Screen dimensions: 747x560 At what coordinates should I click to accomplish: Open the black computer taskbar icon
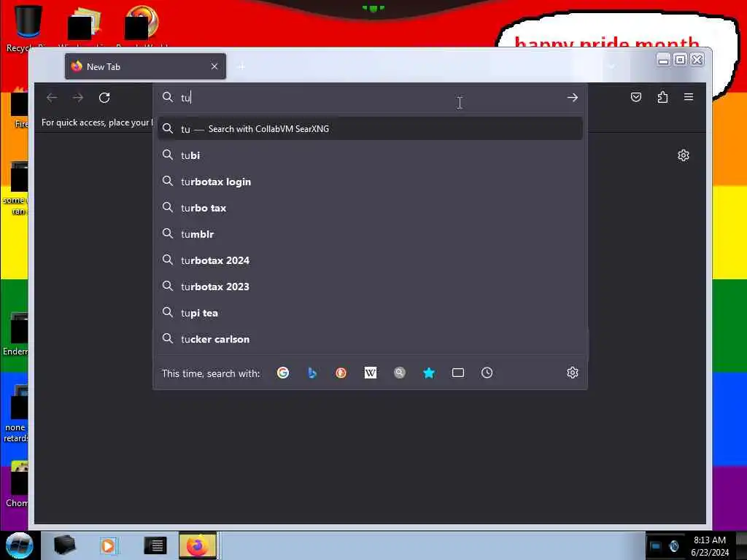click(64, 545)
